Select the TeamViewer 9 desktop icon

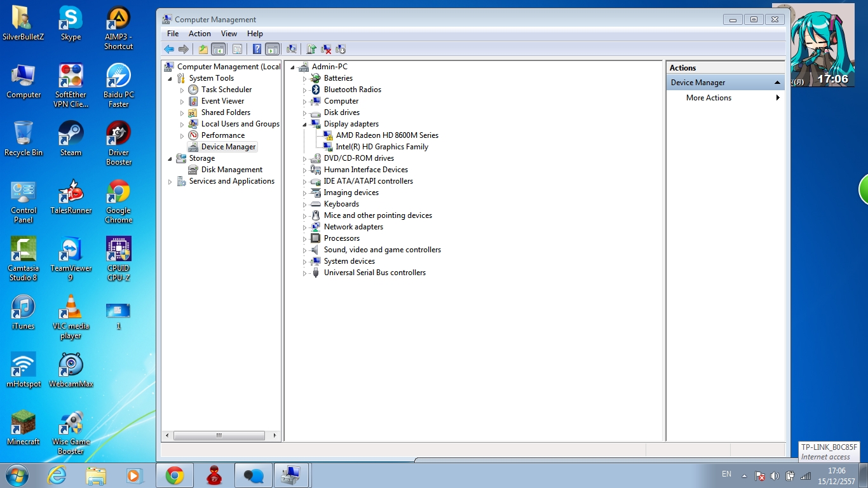point(71,259)
